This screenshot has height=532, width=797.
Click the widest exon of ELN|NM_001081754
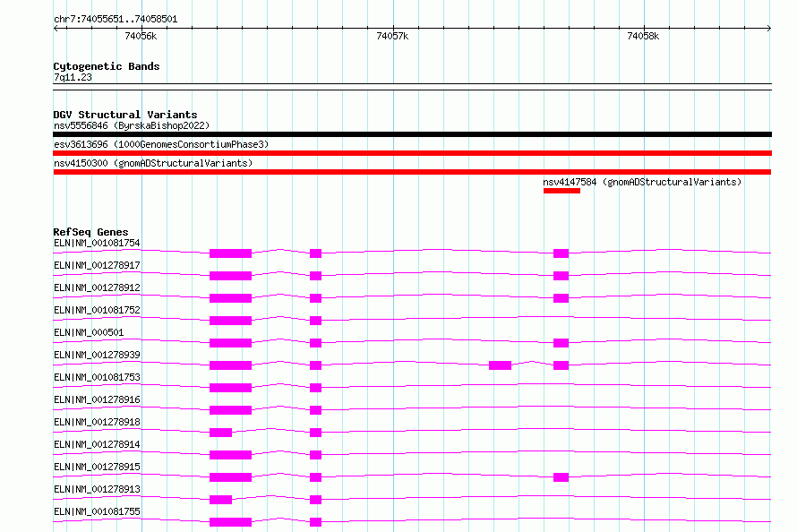click(x=230, y=253)
